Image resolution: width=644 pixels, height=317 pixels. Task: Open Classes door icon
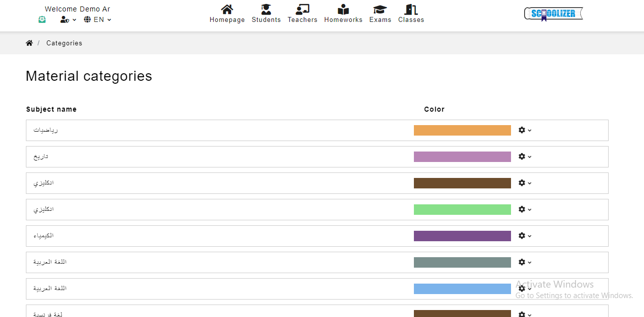[x=411, y=9]
